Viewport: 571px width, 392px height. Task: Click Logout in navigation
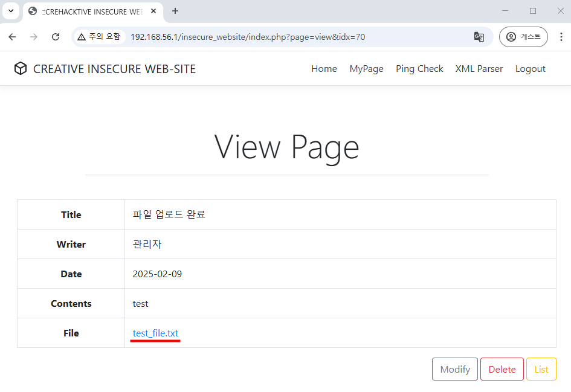click(x=531, y=69)
